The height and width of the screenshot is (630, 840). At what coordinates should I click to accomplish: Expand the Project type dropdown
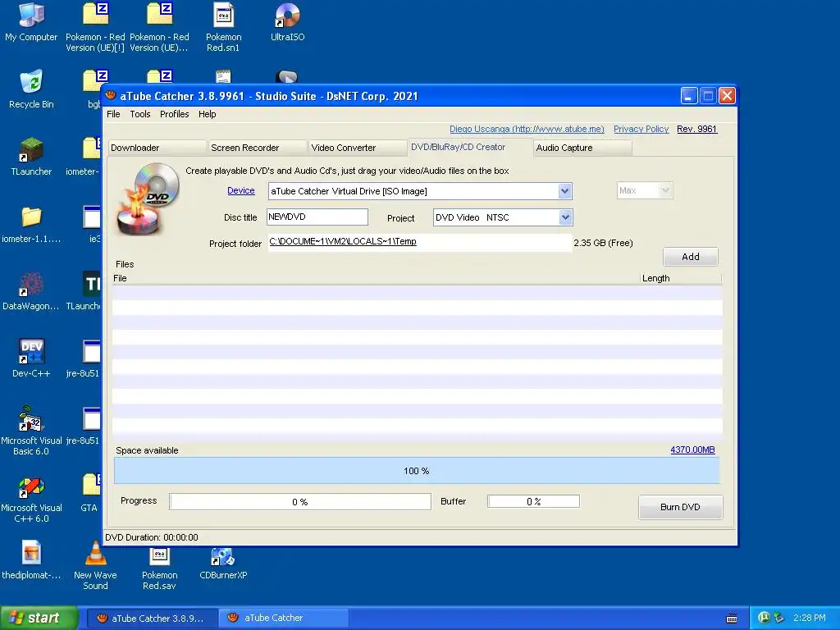tap(565, 217)
